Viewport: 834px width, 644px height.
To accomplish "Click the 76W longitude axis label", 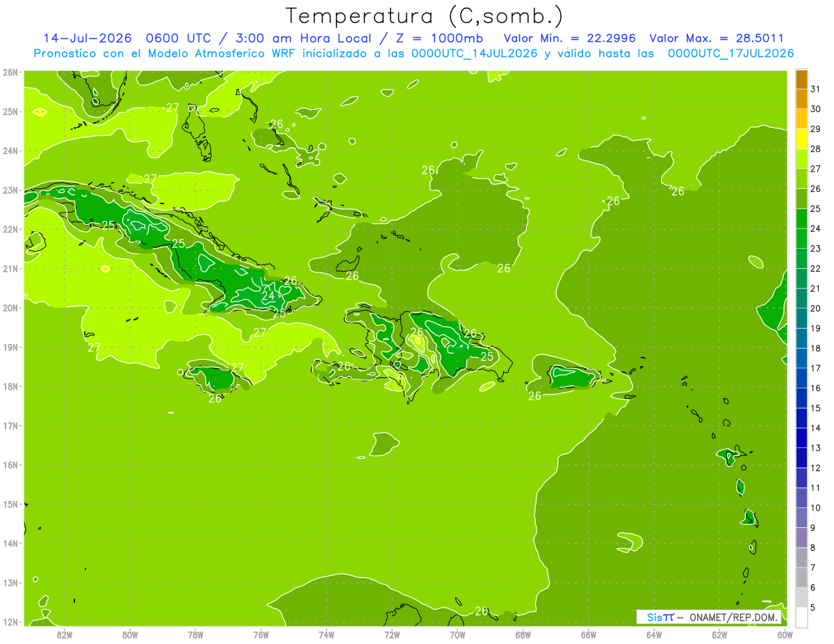I will click(x=261, y=634).
